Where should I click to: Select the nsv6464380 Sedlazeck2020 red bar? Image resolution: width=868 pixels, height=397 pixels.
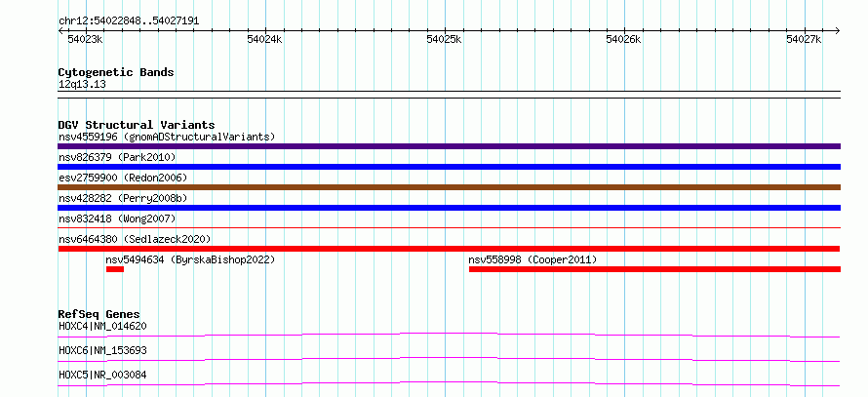click(449, 249)
